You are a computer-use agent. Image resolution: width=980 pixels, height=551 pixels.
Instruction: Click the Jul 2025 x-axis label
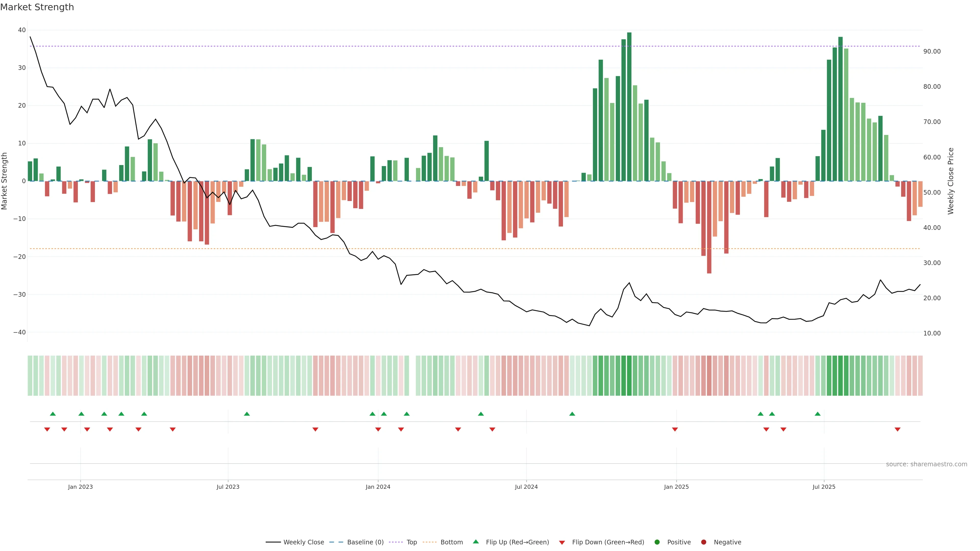824,487
